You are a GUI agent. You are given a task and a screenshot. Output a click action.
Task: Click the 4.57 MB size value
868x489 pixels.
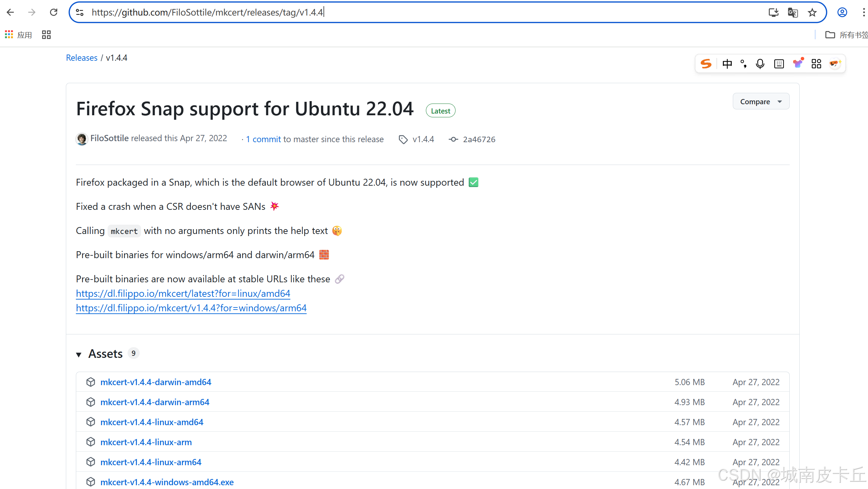pos(690,422)
